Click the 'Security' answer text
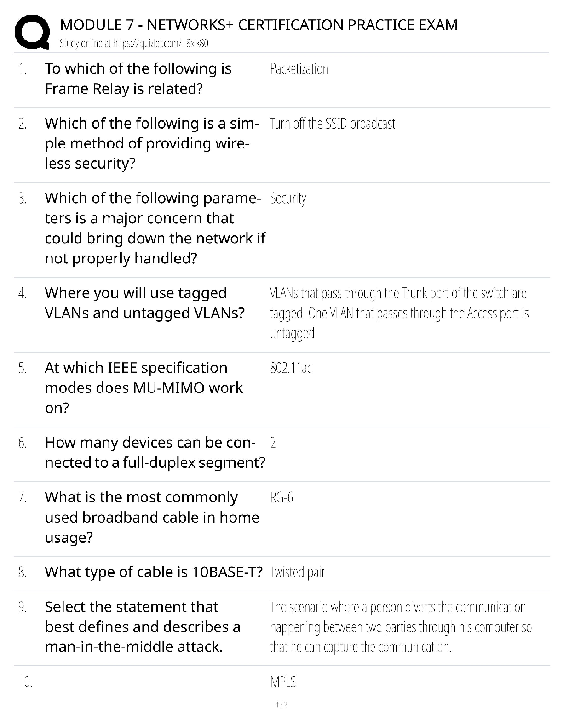Viewport: 563px width, 728px height. click(288, 199)
